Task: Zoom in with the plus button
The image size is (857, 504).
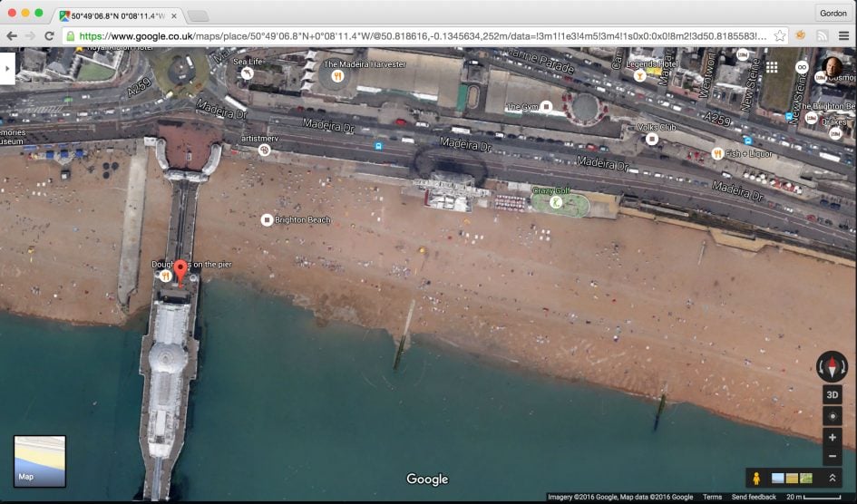Action: 833,438
